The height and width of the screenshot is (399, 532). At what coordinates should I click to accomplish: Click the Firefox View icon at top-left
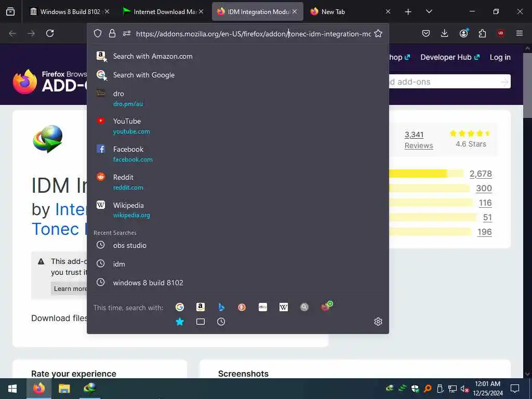tap(10, 12)
